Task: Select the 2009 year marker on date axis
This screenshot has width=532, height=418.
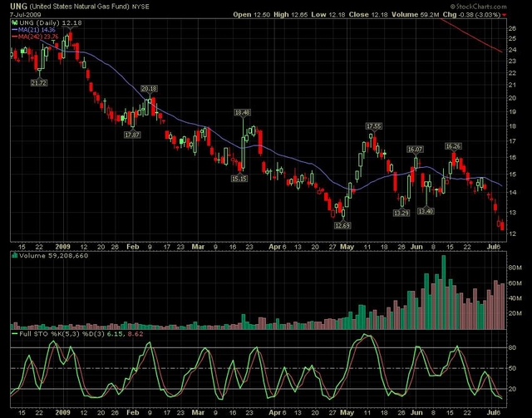Action: pos(65,247)
